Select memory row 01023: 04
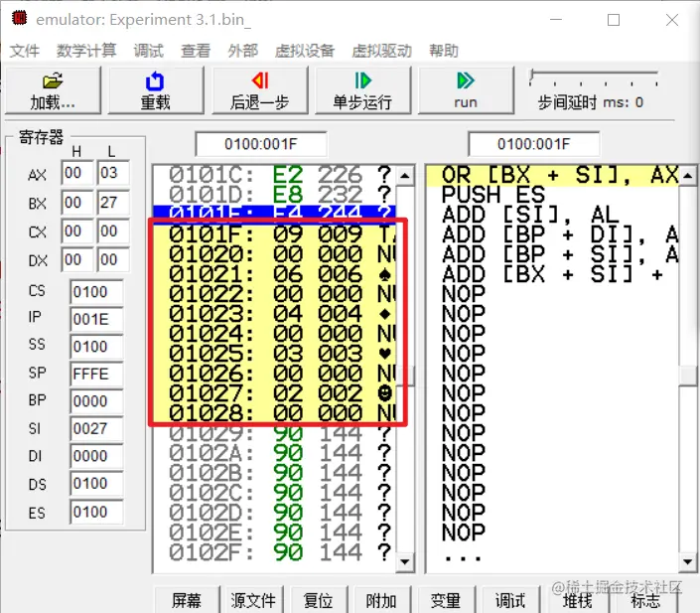Viewport: 700px width, 613px height. click(x=274, y=313)
